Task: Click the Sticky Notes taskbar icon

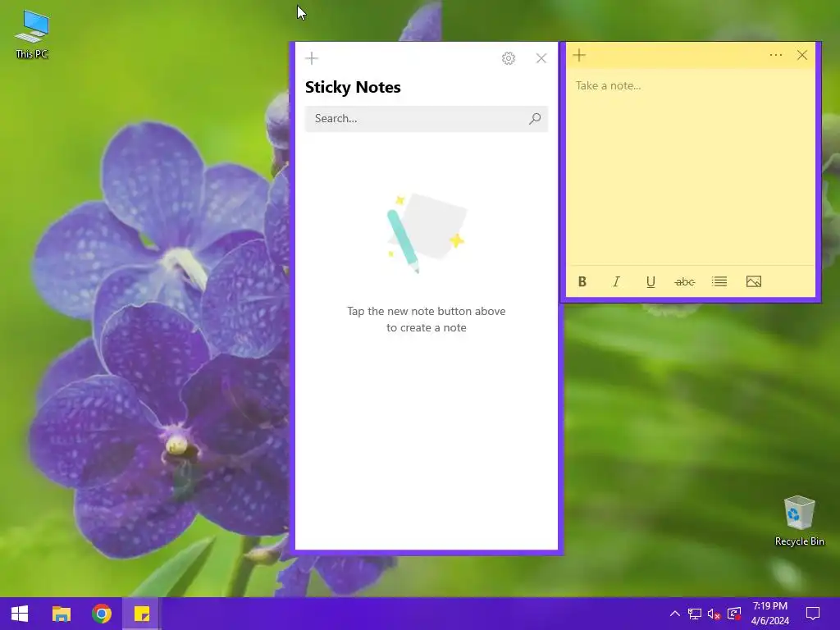Action: 142,614
